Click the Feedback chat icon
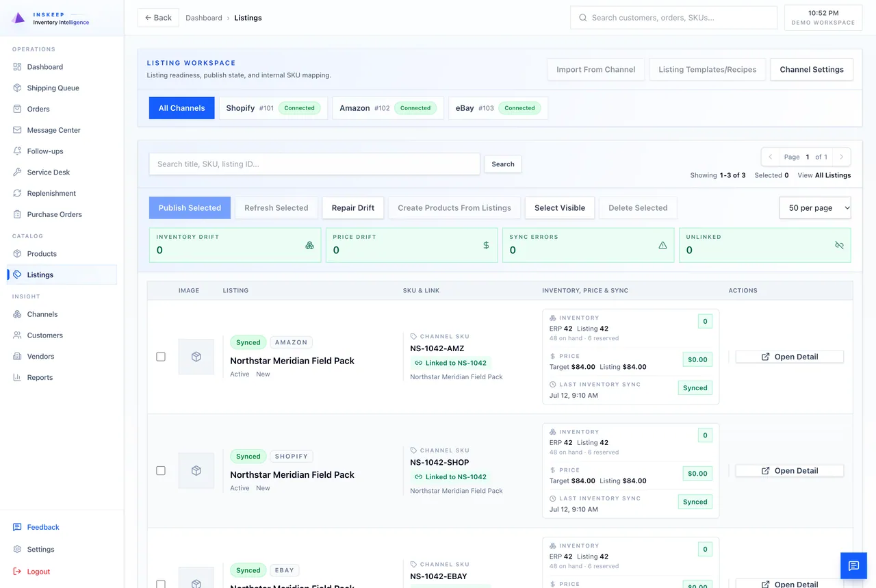 point(17,527)
